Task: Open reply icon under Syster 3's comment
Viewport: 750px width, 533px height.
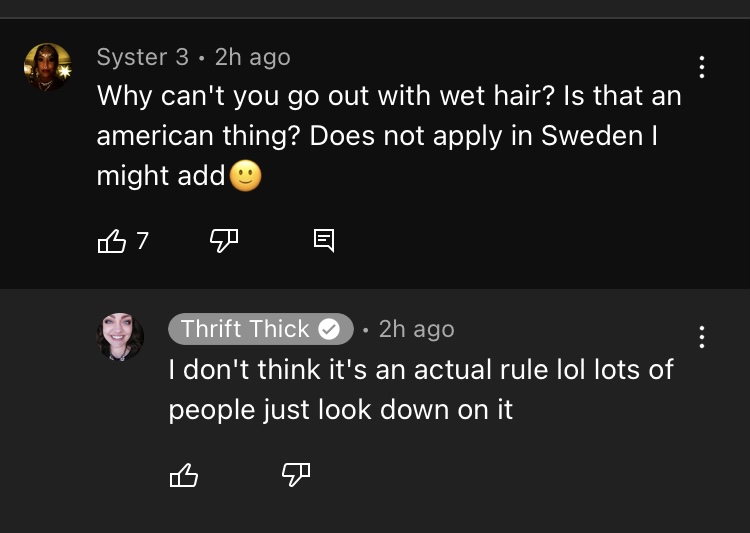Action: [324, 240]
